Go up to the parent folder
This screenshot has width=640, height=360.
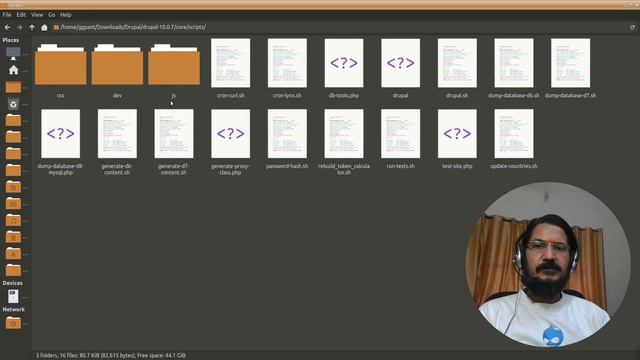32,27
